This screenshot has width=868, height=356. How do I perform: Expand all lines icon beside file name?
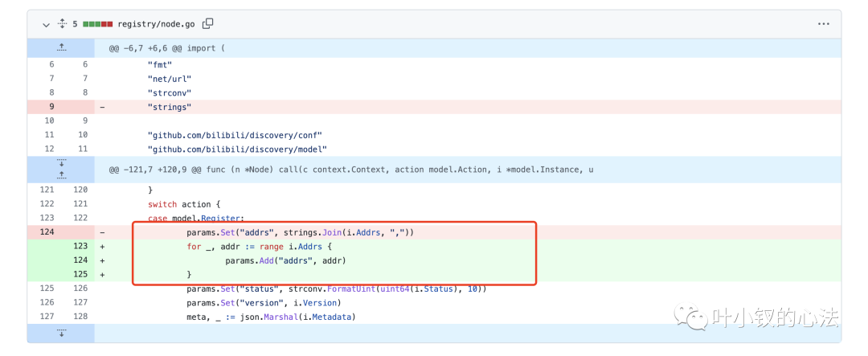click(62, 24)
